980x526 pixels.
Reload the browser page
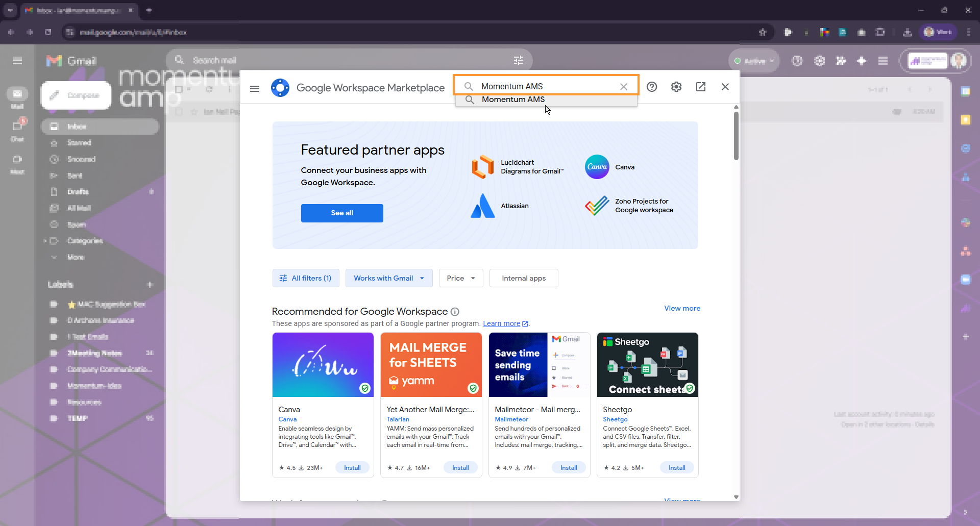point(48,32)
